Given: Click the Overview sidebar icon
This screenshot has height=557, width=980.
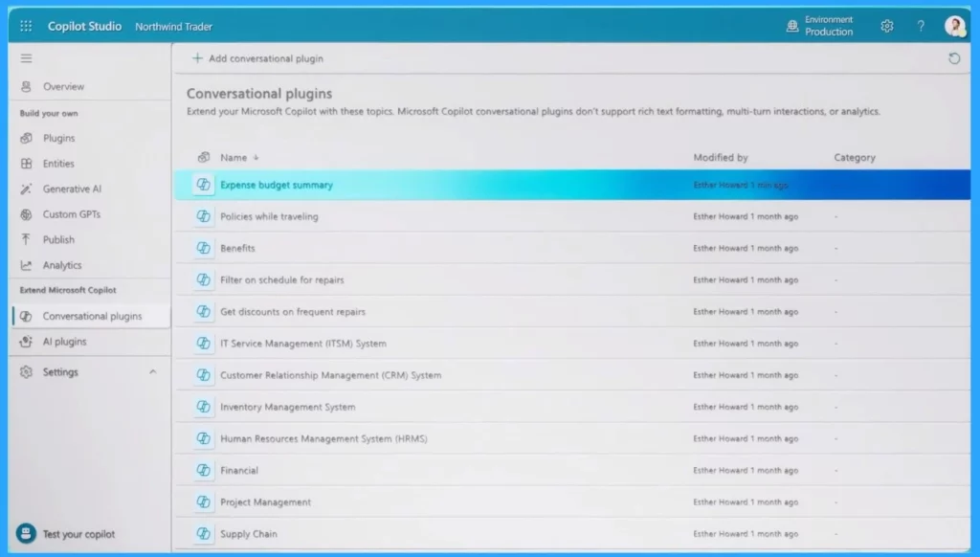Looking at the screenshot, I should point(26,86).
